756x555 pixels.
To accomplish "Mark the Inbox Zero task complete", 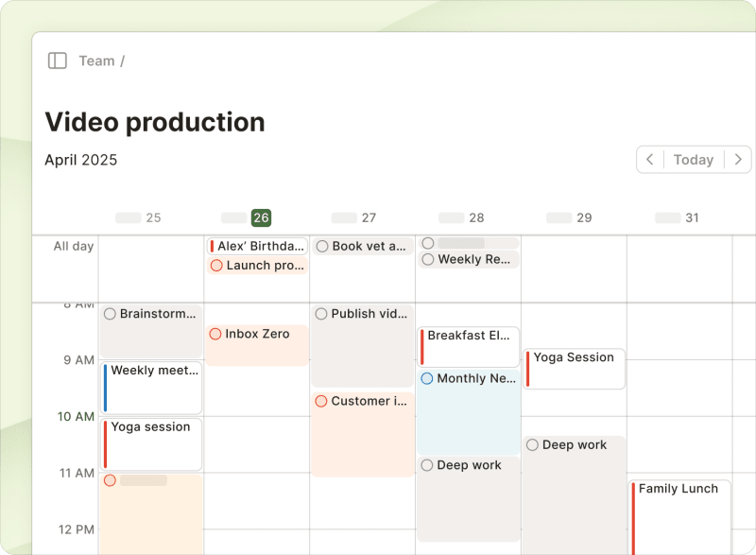I will click(215, 333).
